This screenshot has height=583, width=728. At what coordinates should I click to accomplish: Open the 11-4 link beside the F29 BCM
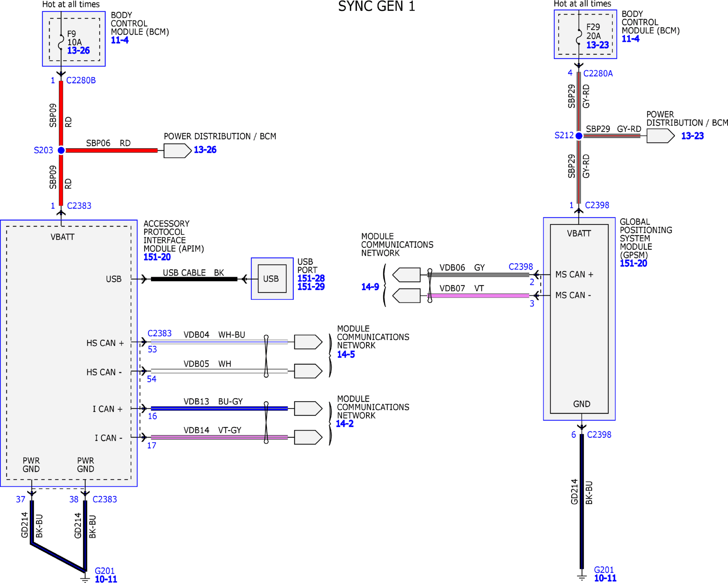click(x=630, y=39)
